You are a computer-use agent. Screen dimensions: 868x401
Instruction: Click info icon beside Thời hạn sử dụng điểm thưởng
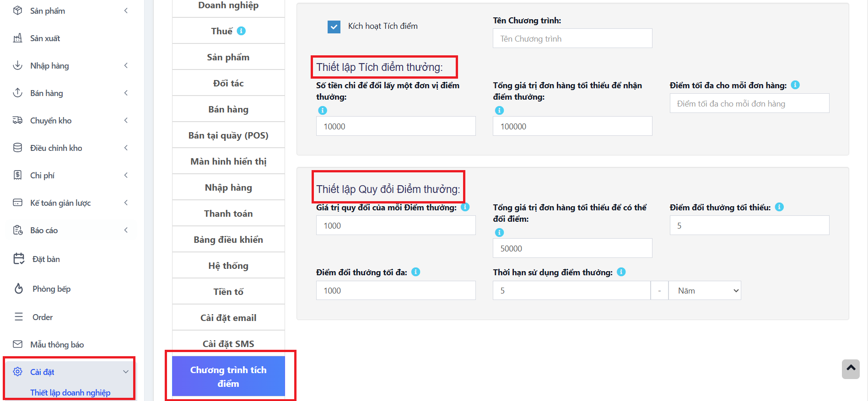pos(621,272)
